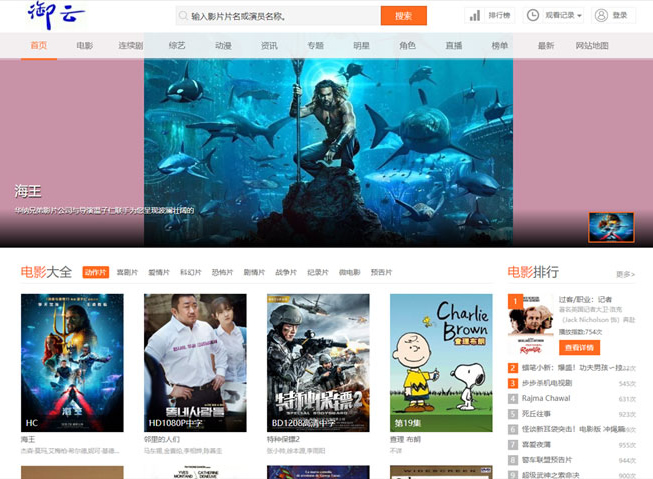Click the 登录 link
This screenshot has height=479, width=653.
620,15
